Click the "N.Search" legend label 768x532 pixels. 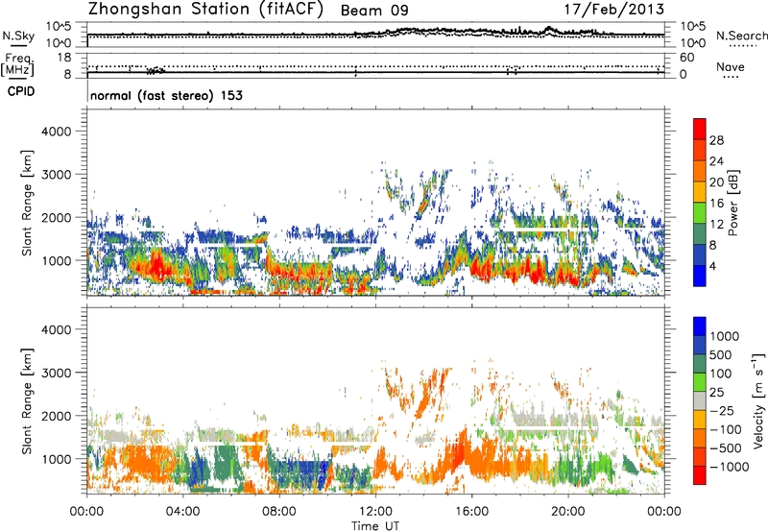(741, 36)
